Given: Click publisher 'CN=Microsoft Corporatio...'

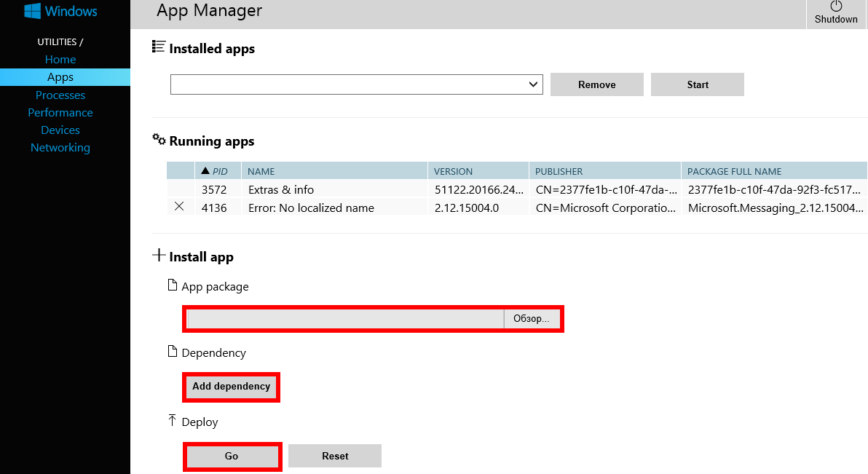Looking at the screenshot, I should click(x=606, y=208).
